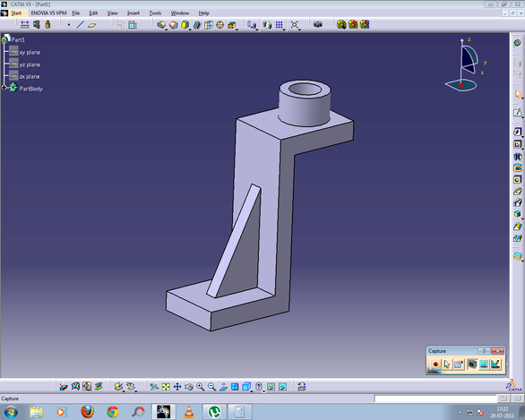Image resolution: width=525 pixels, height=420 pixels.
Task: Toggle the Hide/Show icon in bottom toolbar
Action: 271,387
